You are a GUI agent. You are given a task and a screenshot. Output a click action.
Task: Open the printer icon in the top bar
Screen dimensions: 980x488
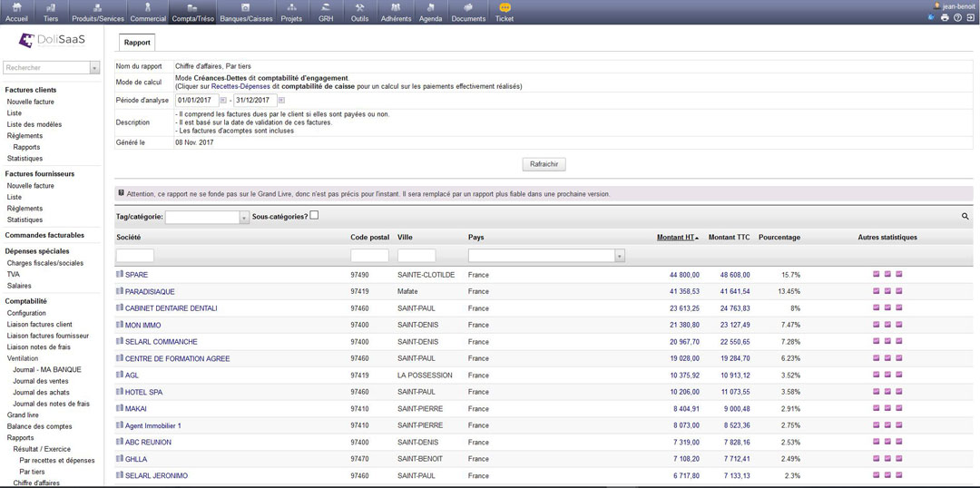pos(945,17)
